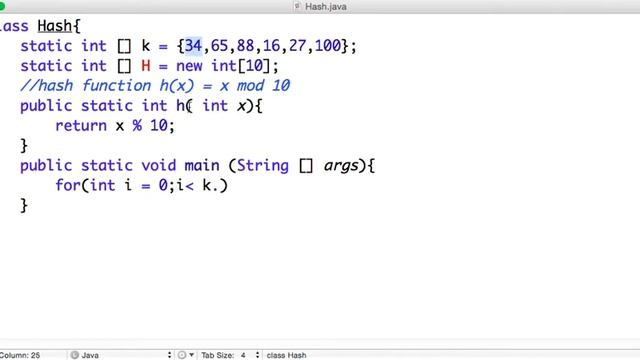
Task: Click number 88 in array k
Action: (x=245, y=46)
